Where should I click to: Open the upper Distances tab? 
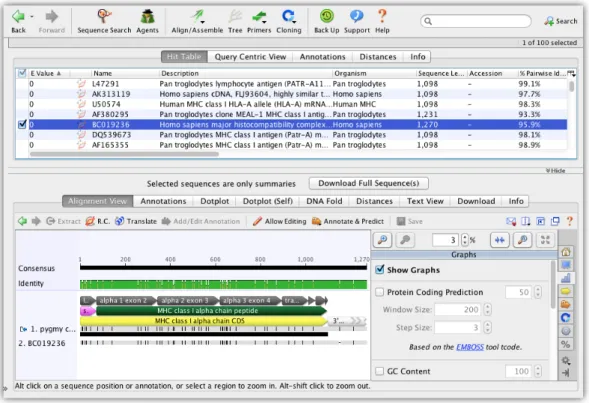[378, 57]
